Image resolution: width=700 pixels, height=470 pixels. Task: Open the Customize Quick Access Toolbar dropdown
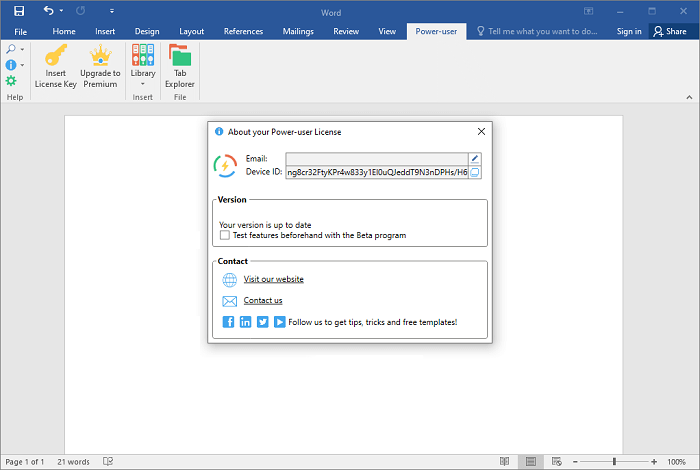tap(112, 11)
